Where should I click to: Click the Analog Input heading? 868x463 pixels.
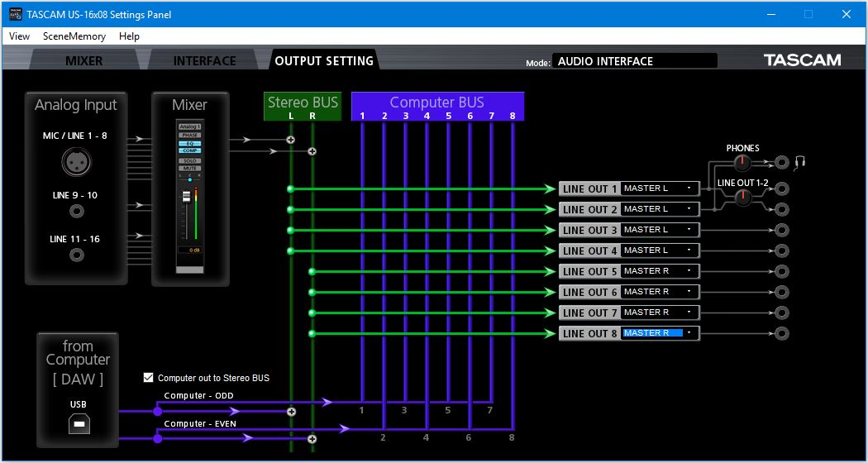coord(76,105)
